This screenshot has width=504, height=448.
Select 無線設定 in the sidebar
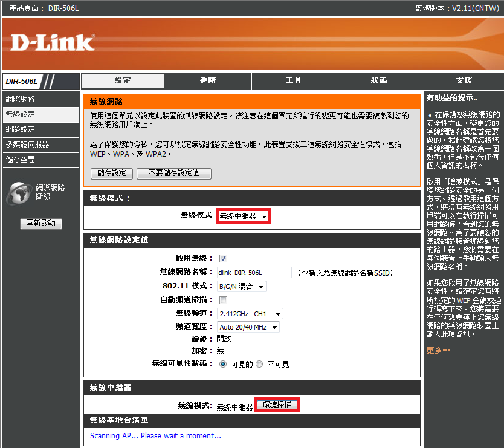(40, 114)
